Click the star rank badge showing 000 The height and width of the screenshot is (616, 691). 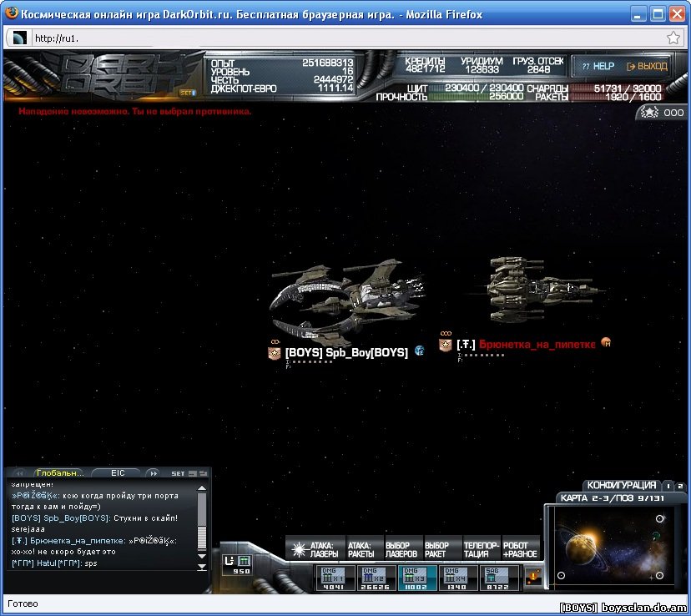[661, 113]
